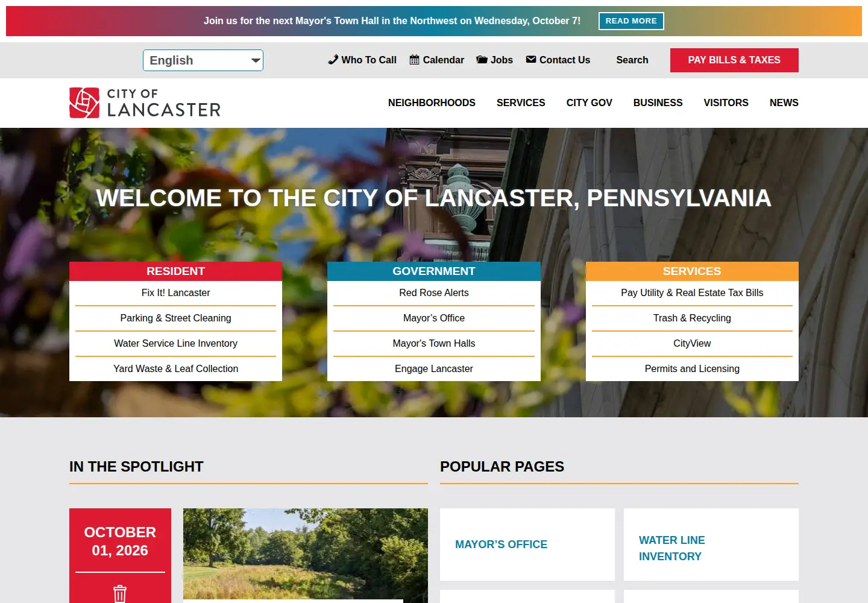Click the trash can icon on October card
The image size is (868, 603).
[120, 594]
